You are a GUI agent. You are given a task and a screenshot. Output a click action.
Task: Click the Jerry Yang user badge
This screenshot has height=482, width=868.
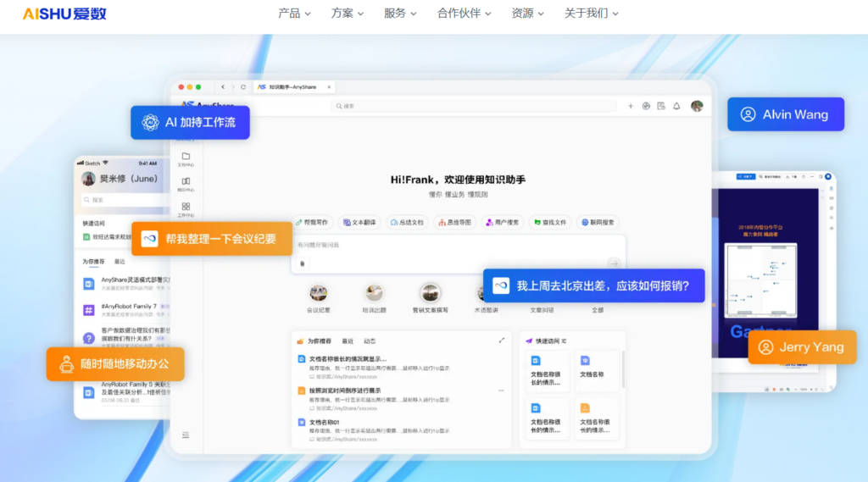pos(802,347)
